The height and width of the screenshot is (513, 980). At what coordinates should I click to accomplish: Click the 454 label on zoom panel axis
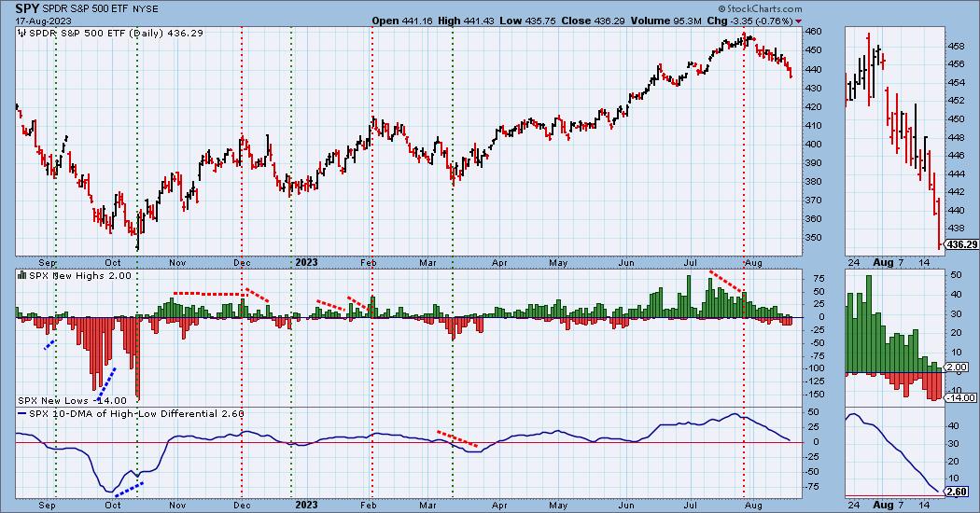pyautogui.click(x=956, y=82)
